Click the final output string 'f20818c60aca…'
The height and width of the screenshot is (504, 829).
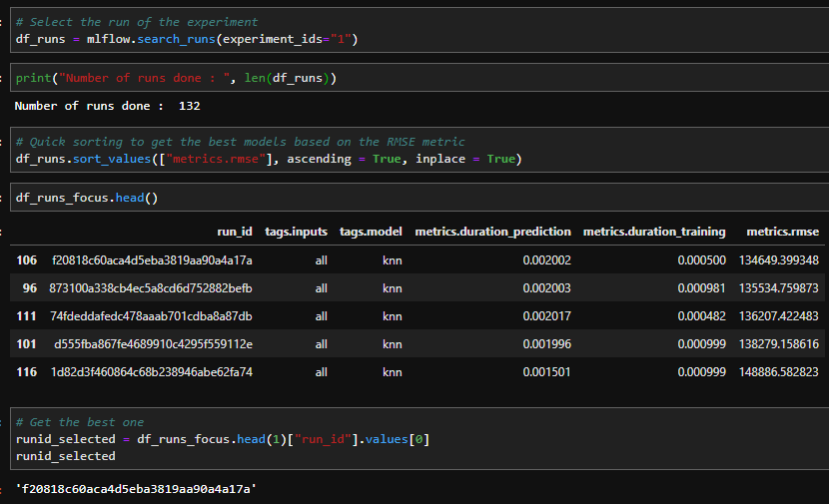click(136, 489)
